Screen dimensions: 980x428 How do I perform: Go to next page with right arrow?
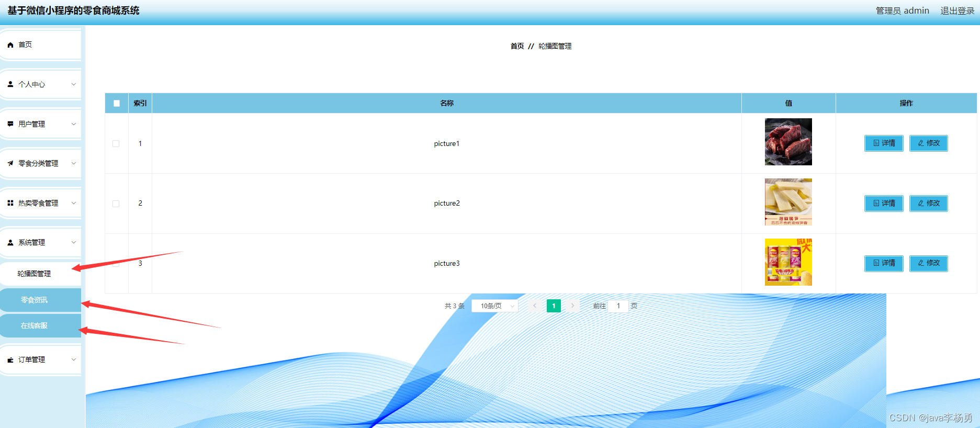pos(572,306)
